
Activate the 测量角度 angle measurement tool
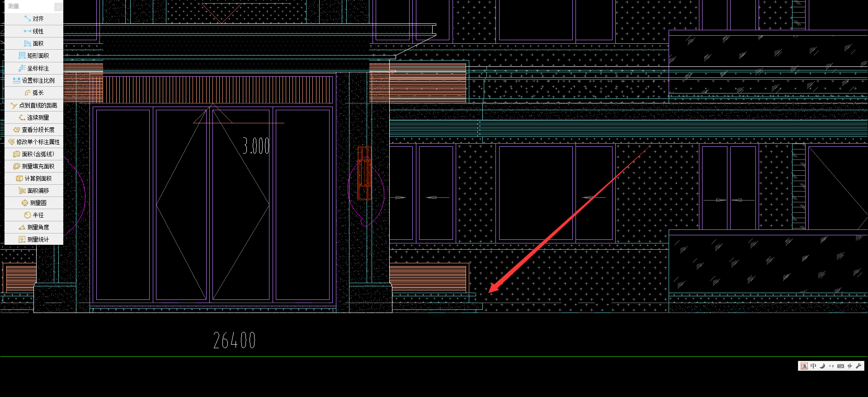[34, 227]
